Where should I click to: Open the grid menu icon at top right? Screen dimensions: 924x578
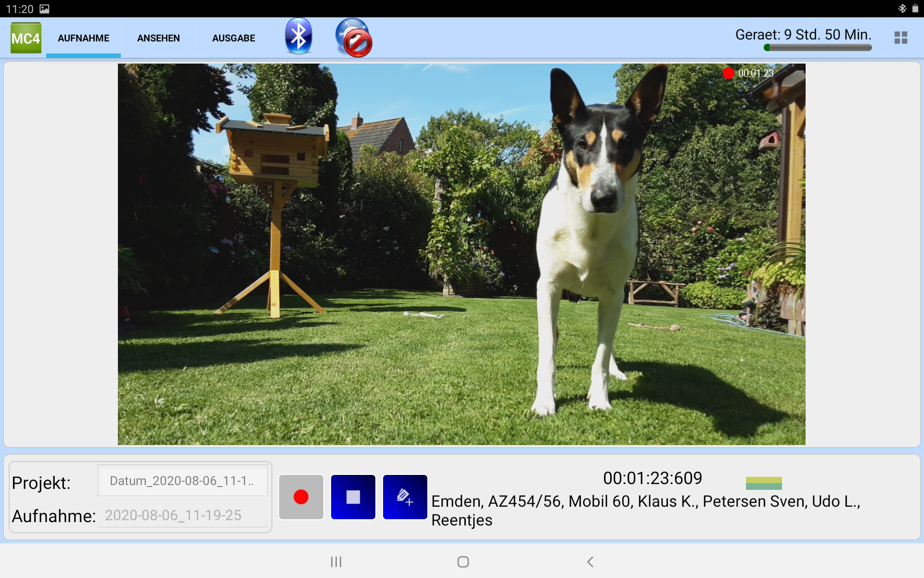pyautogui.click(x=900, y=38)
